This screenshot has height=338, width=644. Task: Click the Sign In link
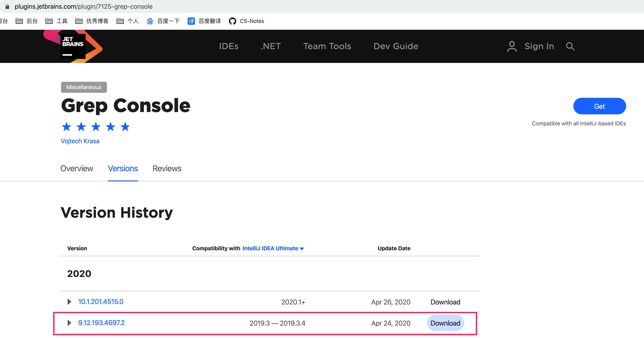539,46
